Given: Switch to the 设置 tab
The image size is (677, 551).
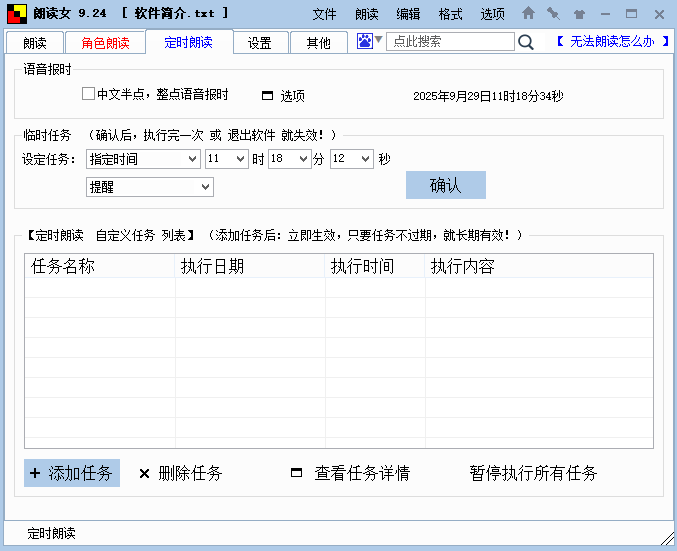Looking at the screenshot, I should coord(260,43).
